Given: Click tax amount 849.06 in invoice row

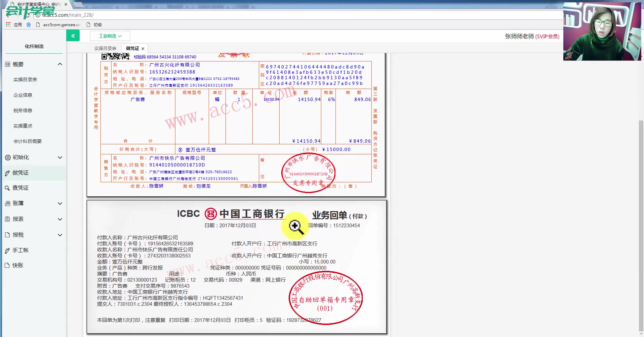Looking at the screenshot, I should coord(362,99).
